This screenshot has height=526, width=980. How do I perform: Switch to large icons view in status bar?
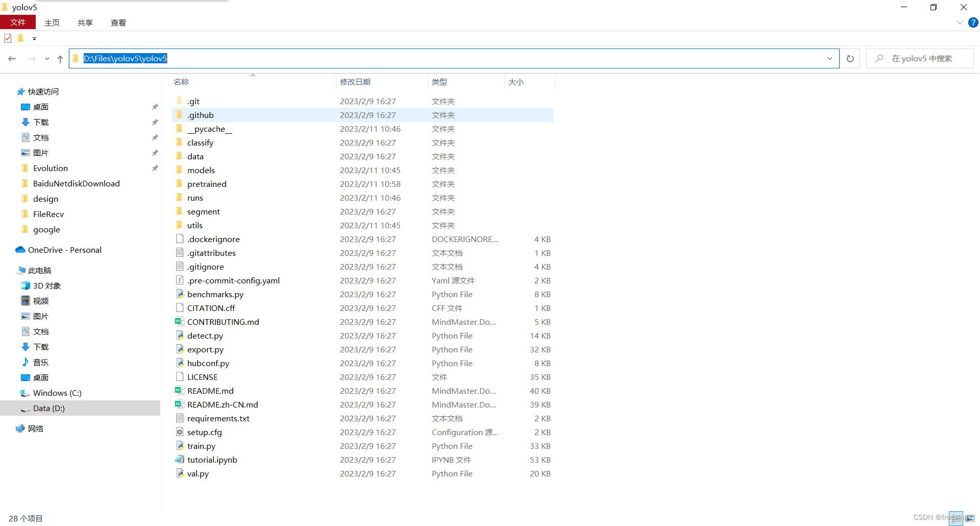coord(970,518)
